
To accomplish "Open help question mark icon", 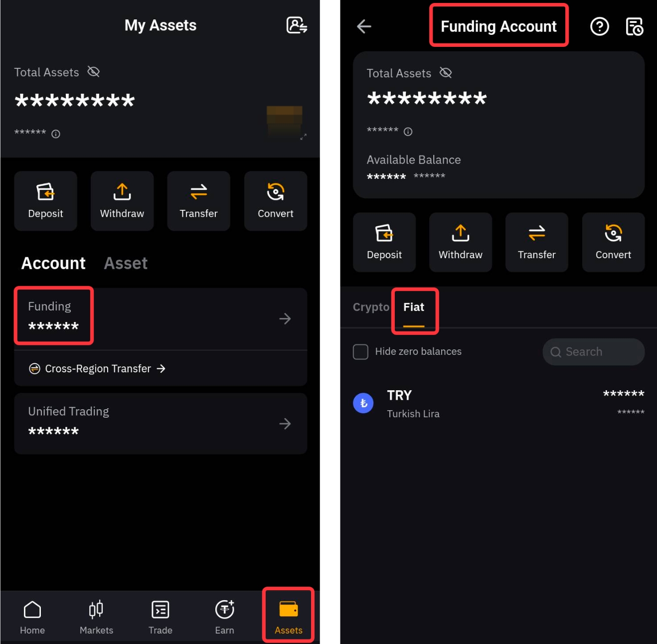I will coord(599,26).
